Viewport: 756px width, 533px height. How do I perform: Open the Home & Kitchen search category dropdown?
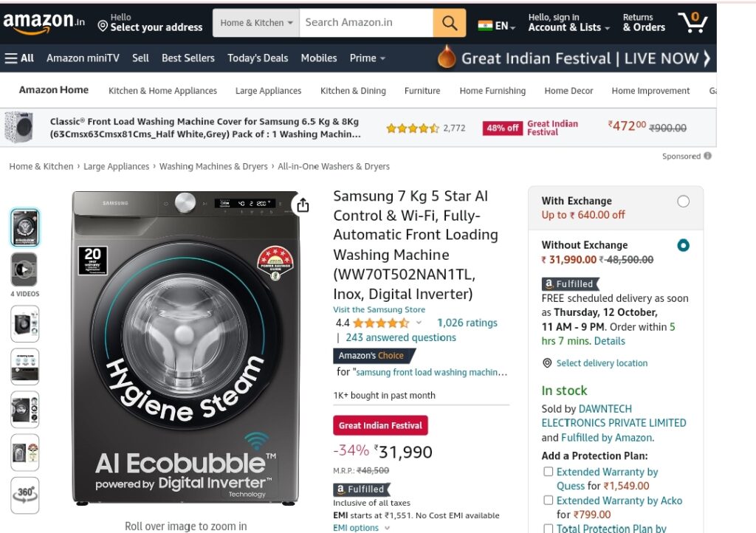tap(256, 23)
